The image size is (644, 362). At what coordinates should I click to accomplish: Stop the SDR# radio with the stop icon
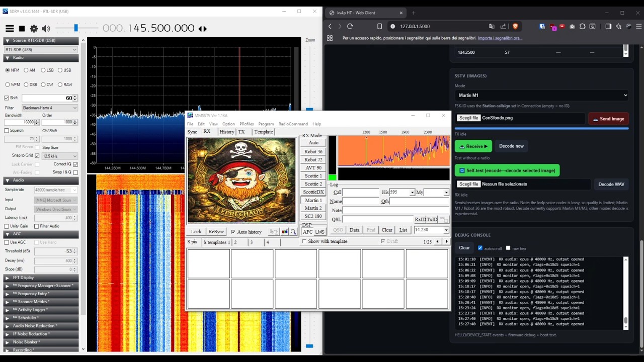[x=22, y=29]
